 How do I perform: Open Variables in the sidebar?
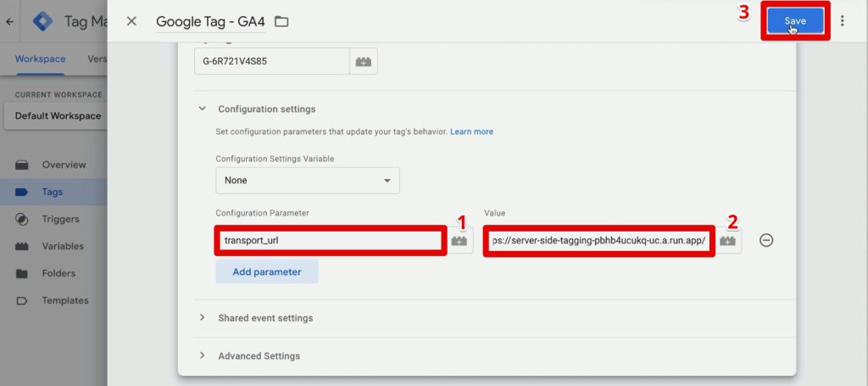pos(63,246)
